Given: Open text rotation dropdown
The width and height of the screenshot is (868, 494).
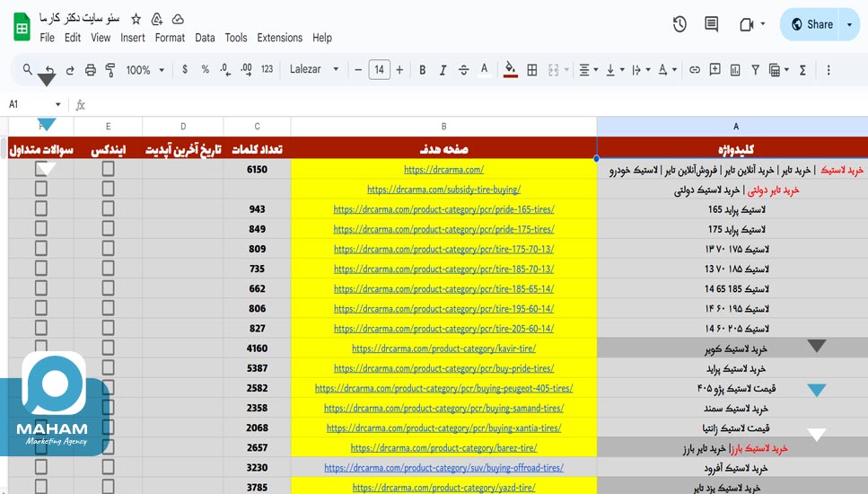Looking at the screenshot, I should click(667, 70).
